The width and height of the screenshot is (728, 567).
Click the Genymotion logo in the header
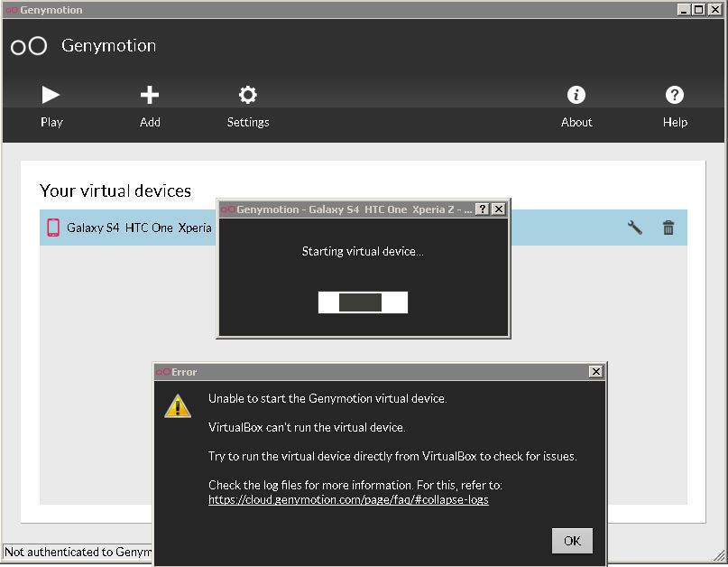coord(28,45)
